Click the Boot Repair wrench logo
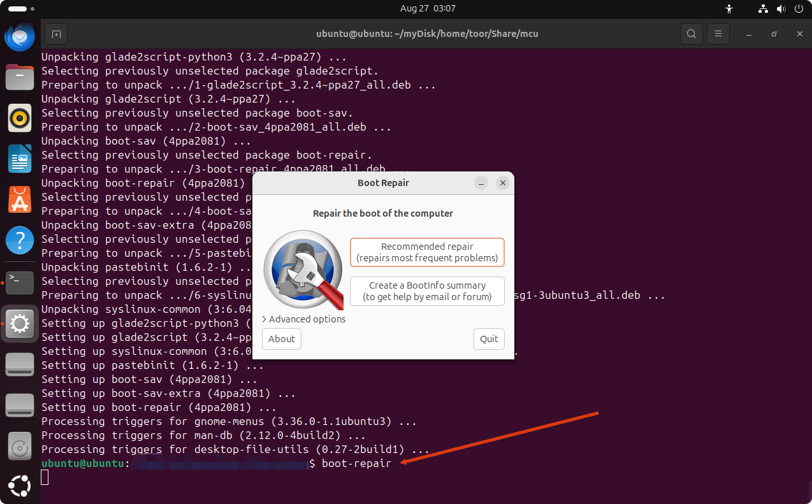 click(303, 270)
